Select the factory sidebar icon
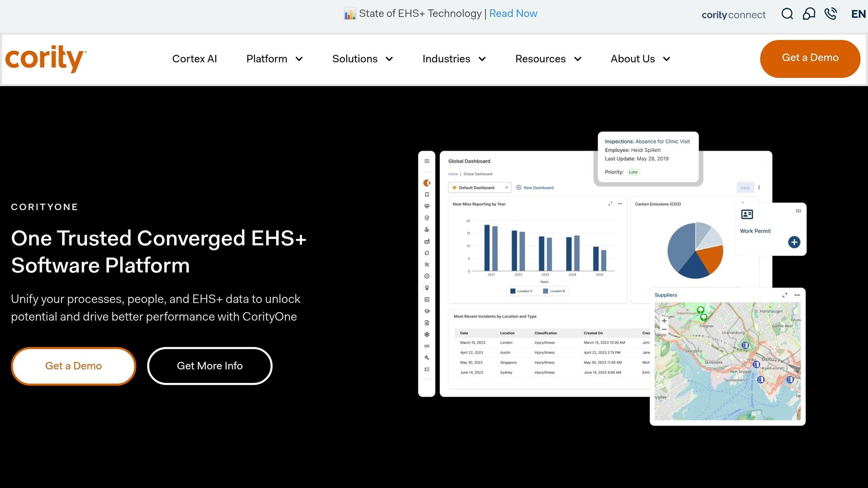The image size is (868, 488). (427, 241)
